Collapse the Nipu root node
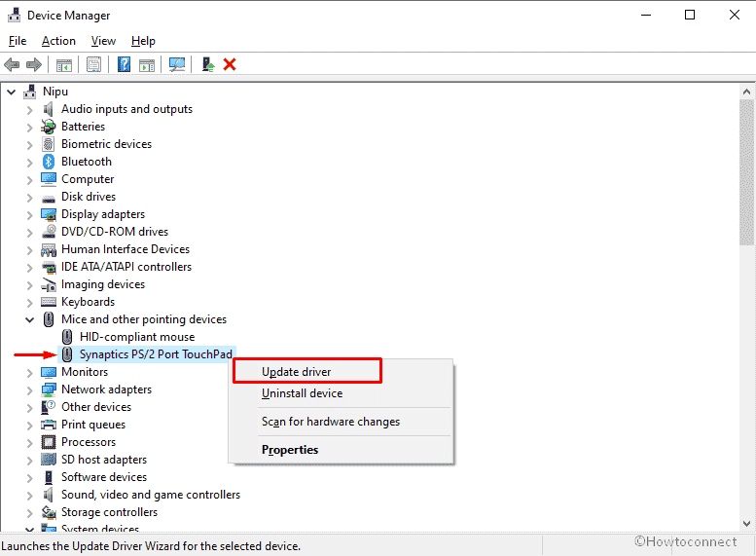Screen dimensions: 756x556 tap(11, 92)
